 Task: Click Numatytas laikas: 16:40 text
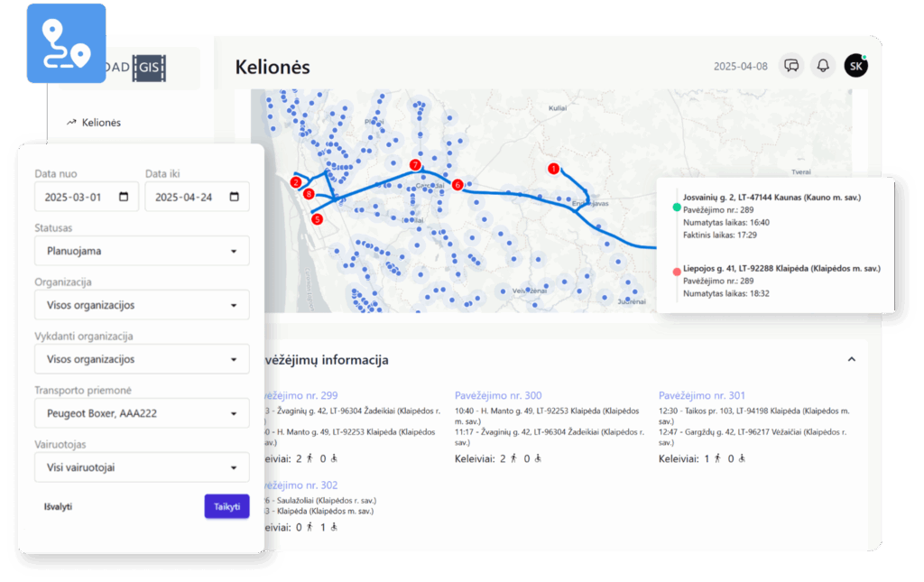(726, 222)
